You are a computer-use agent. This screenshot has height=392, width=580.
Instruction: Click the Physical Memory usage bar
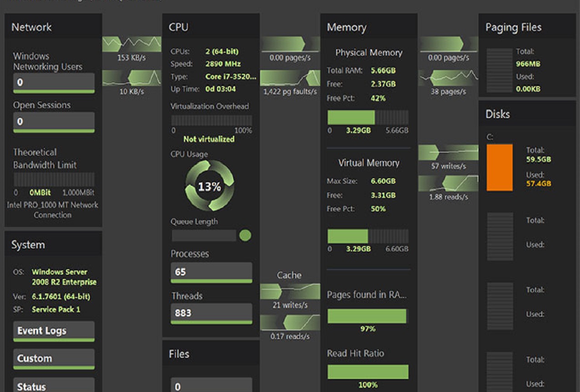[368, 117]
